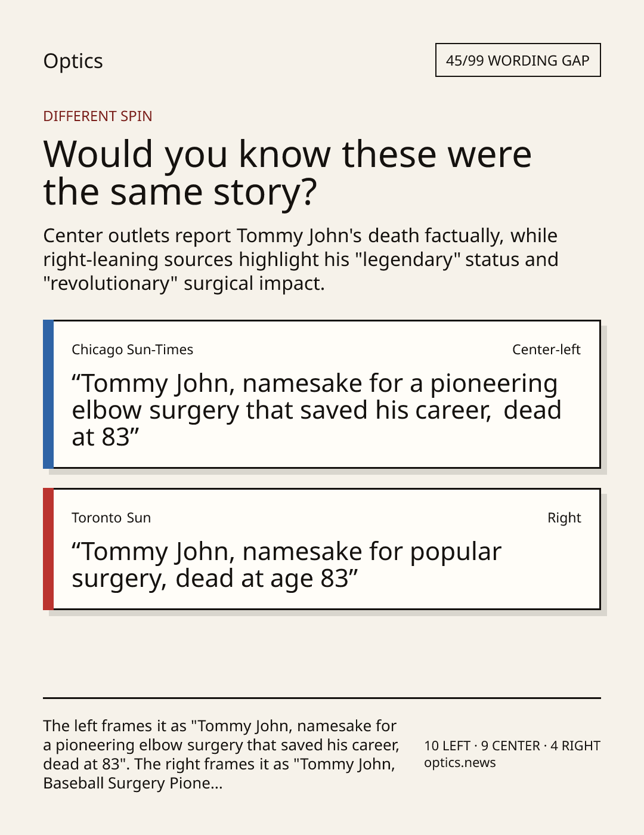644x835 pixels.
Task: Click the Right bias label
Action: click(564, 518)
